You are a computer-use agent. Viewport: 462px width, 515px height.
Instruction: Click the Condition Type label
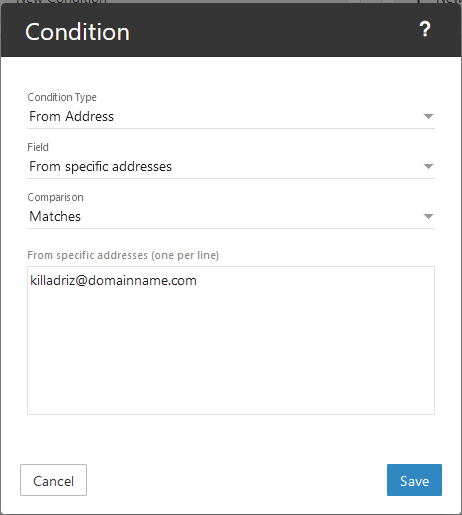point(62,97)
